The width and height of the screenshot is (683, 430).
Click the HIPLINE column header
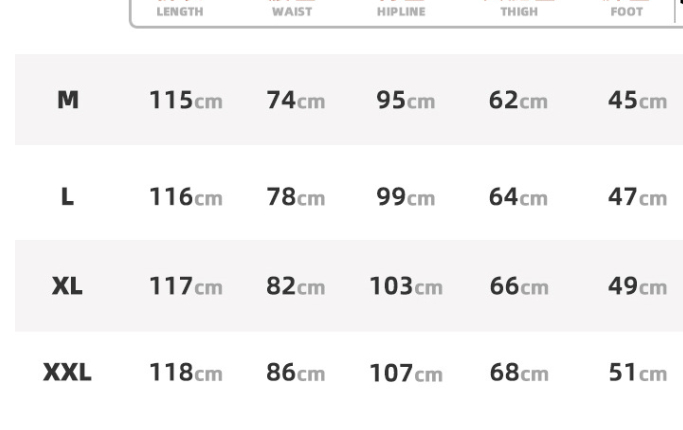(x=401, y=12)
